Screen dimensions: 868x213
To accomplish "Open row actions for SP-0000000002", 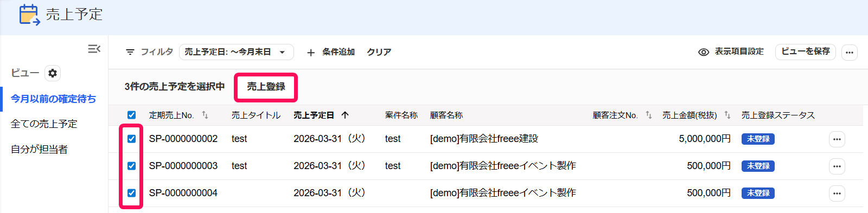I will point(837,139).
